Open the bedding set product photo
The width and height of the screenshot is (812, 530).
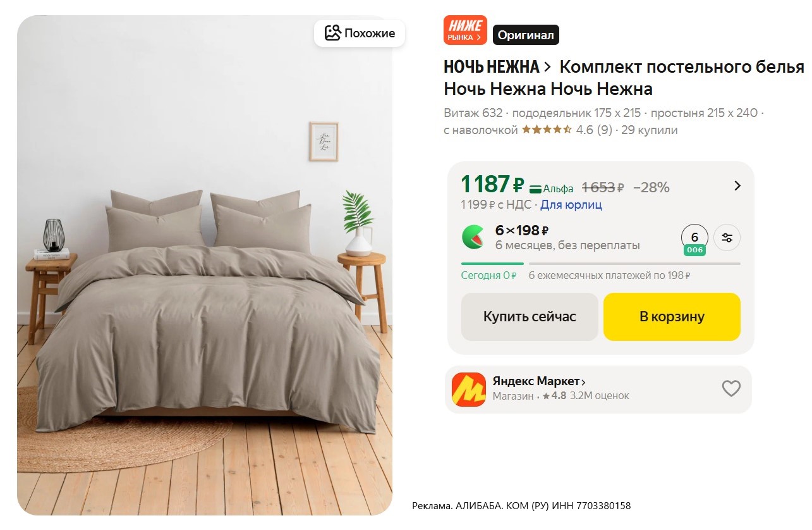pyautogui.click(x=205, y=265)
